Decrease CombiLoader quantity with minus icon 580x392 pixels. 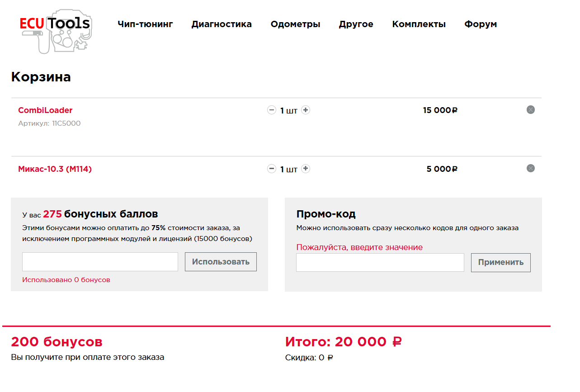[x=271, y=110]
